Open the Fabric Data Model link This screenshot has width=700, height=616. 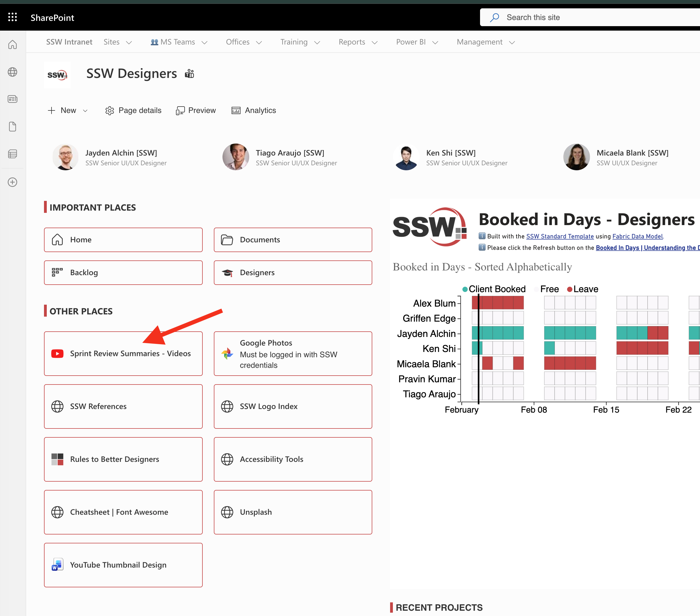[638, 236]
